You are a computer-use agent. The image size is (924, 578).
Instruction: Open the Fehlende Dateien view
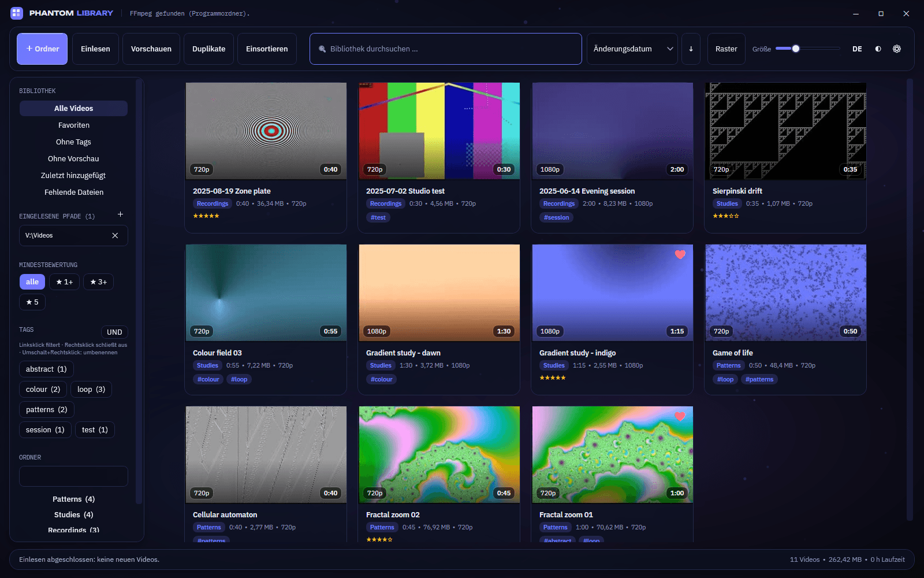click(73, 192)
